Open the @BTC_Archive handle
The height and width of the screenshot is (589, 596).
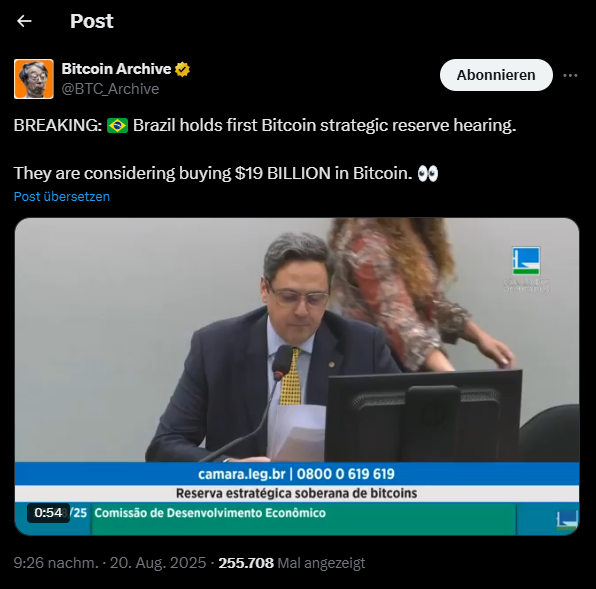(110, 89)
